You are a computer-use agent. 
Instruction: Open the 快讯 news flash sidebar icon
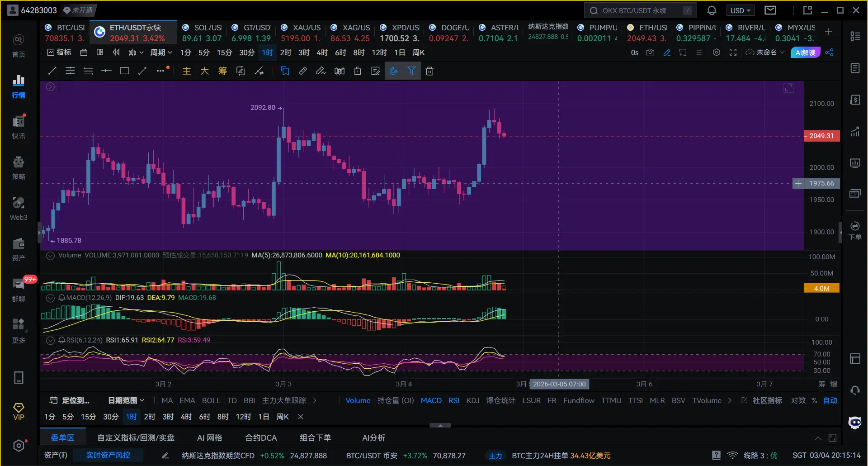[19, 127]
